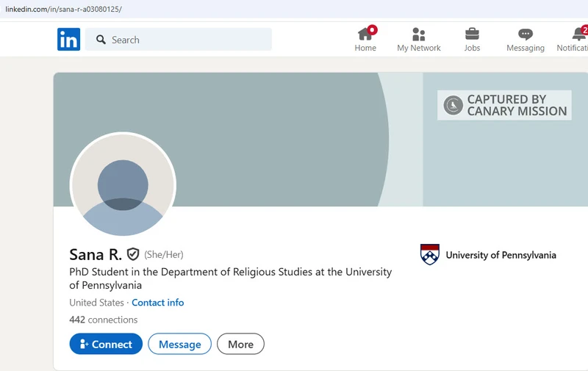The height and width of the screenshot is (371, 588).
Task: Click the (She/Her) pronouns text
Action: pos(164,255)
